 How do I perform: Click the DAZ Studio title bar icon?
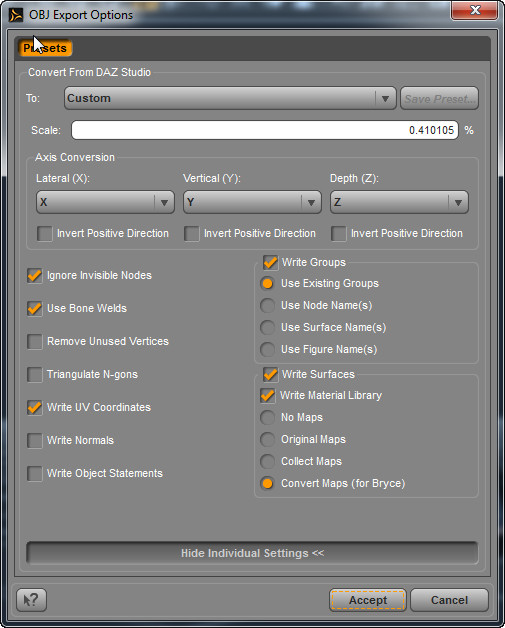(16, 15)
